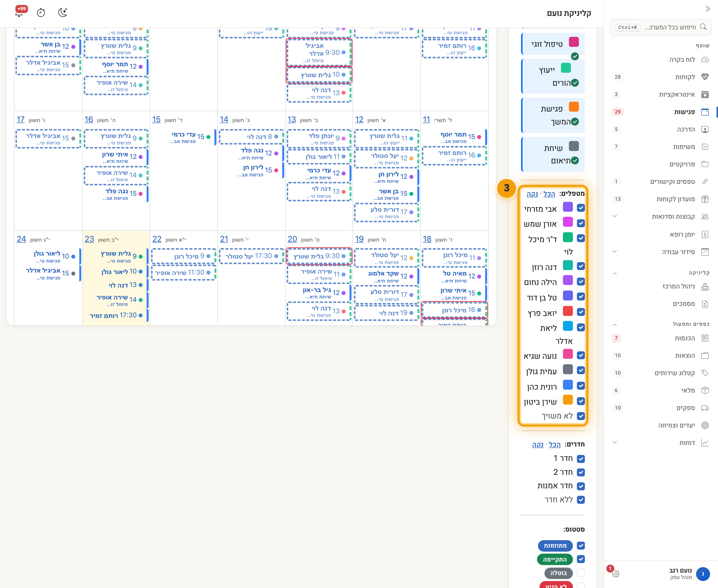718x588 pixels.
Task: Expand the קבוצות וסדנאות submenu
Action: [615, 217]
